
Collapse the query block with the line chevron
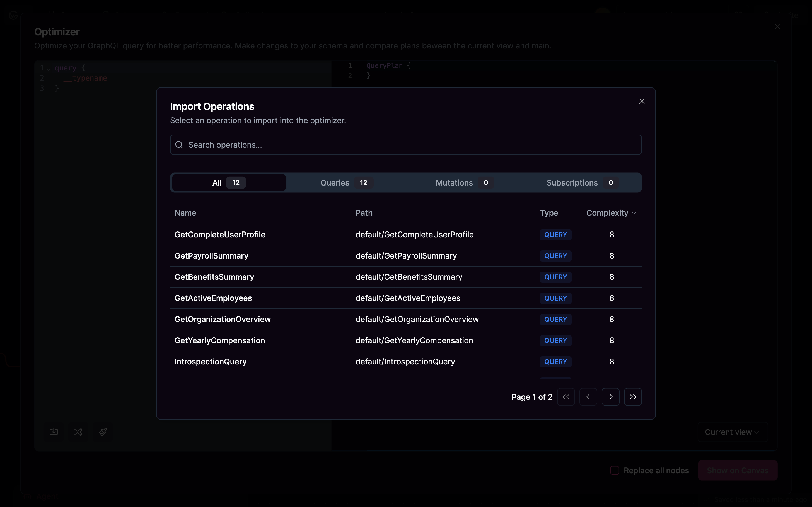point(49,69)
